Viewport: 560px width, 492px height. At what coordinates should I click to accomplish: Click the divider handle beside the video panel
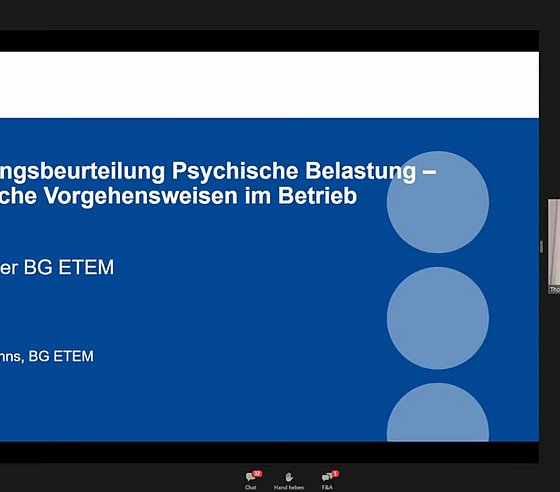click(541, 247)
